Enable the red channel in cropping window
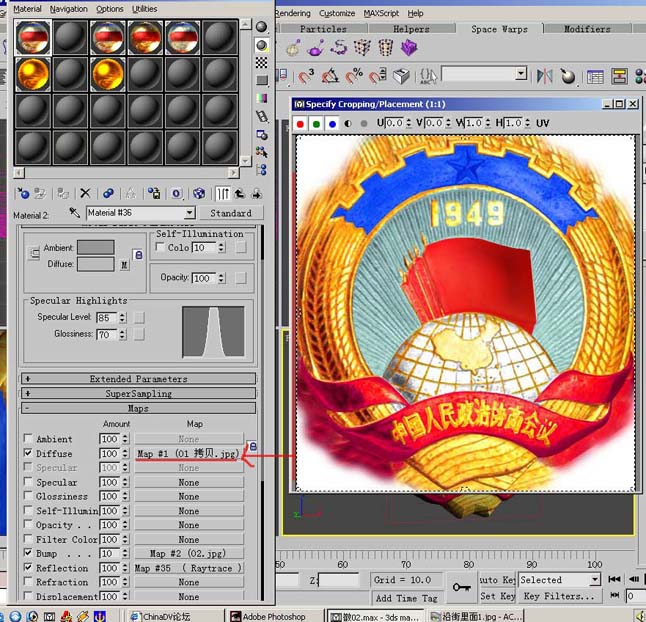Image resolution: width=646 pixels, height=622 pixels. coord(300,124)
